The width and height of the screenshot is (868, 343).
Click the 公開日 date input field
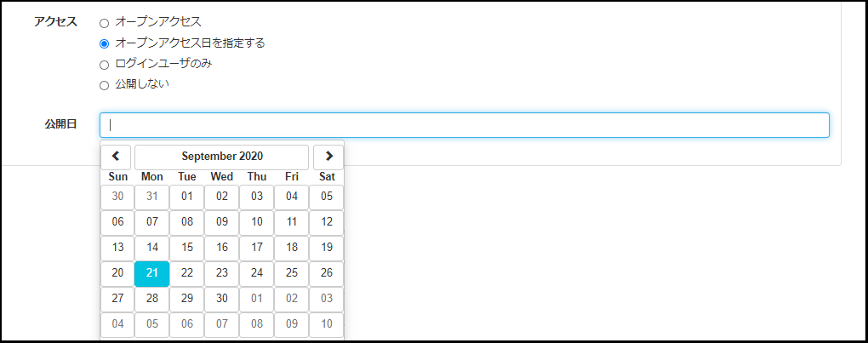tap(464, 125)
